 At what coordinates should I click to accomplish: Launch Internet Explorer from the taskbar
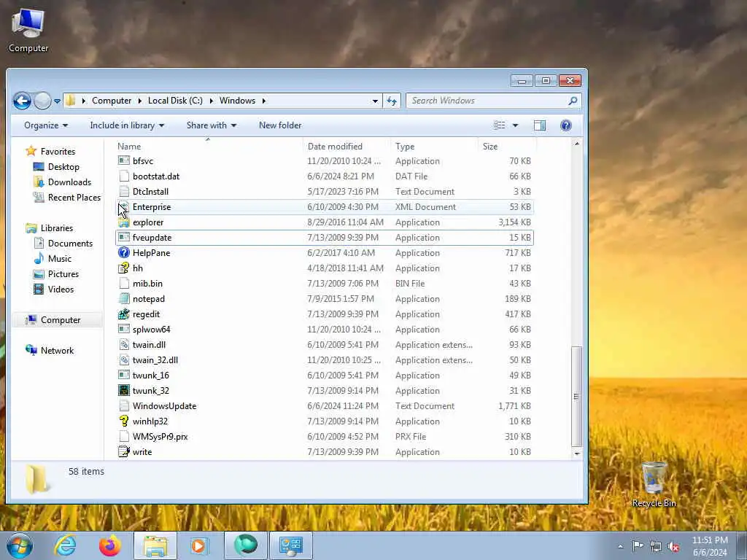65,545
